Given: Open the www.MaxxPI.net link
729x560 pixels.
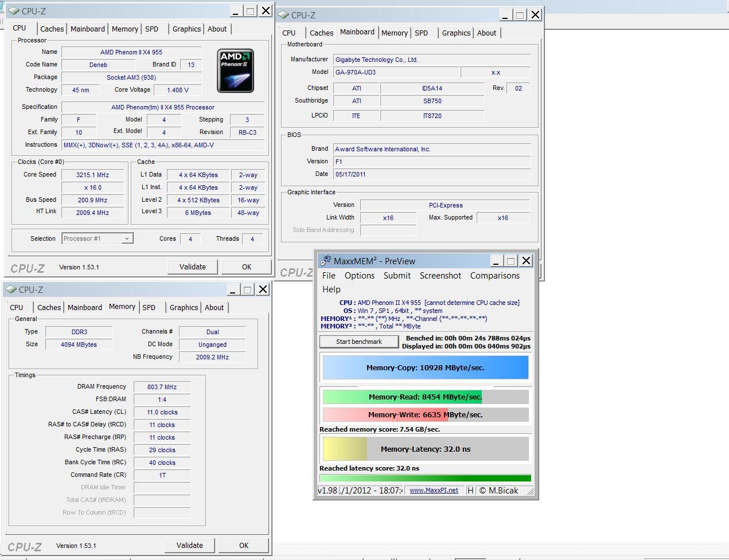Looking at the screenshot, I should (x=434, y=490).
